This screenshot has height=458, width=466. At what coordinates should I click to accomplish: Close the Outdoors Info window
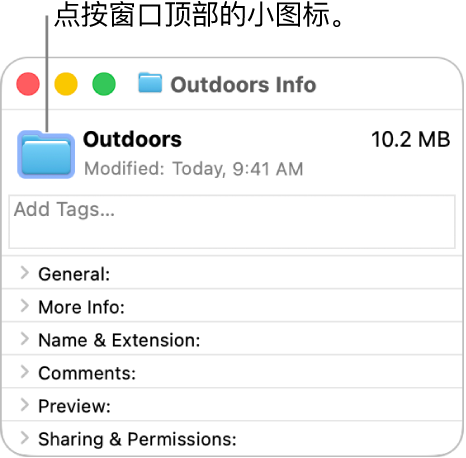coord(28,84)
